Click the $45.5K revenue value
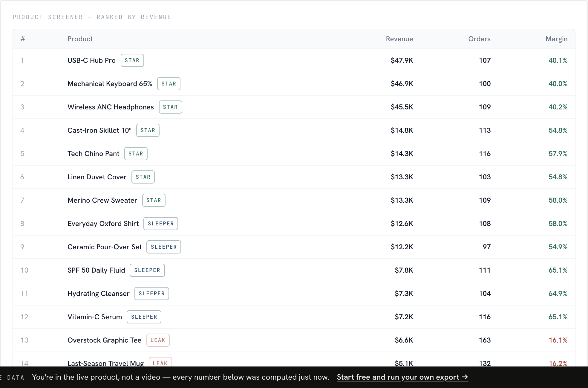 pos(402,107)
